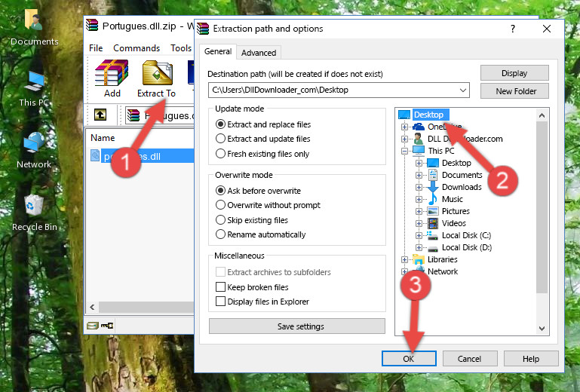Select Ask before overwrite option
The width and height of the screenshot is (580, 392).
pyautogui.click(x=220, y=191)
